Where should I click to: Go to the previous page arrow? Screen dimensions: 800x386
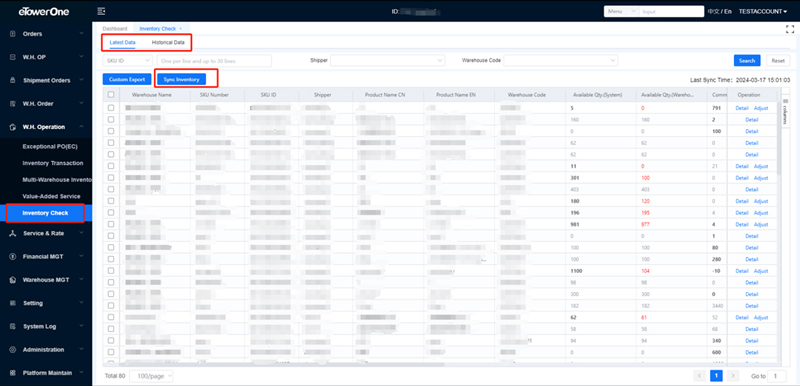[700, 376]
